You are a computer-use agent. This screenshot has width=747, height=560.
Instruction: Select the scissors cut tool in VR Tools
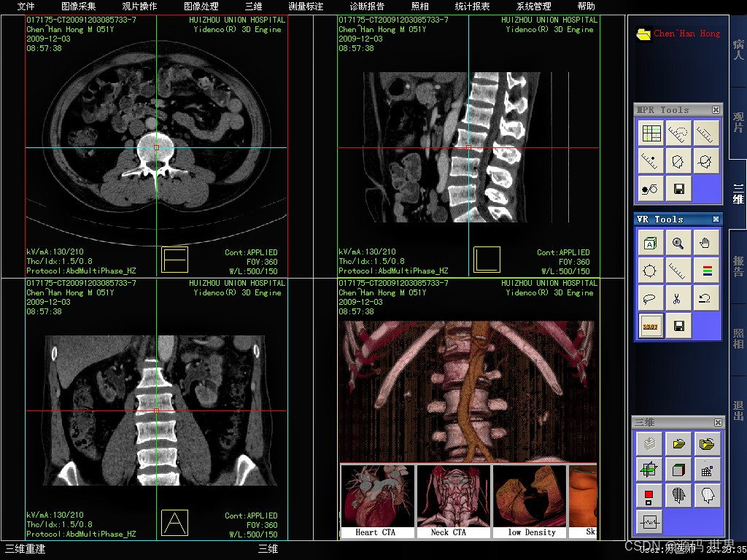tap(678, 298)
